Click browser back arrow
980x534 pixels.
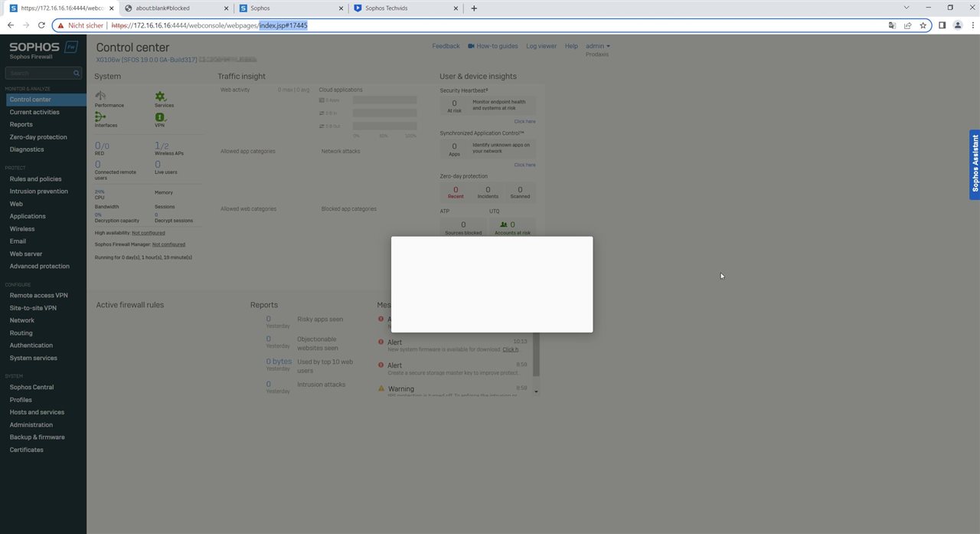[x=11, y=25]
